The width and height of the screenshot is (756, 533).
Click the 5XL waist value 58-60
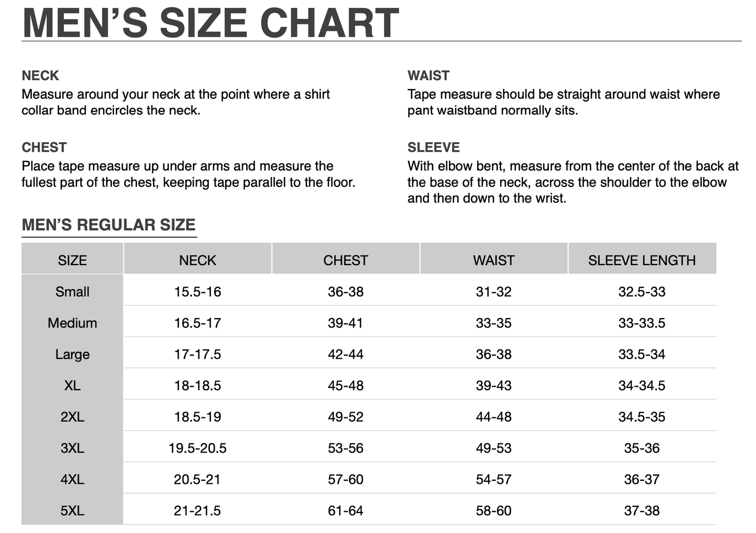[493, 511]
